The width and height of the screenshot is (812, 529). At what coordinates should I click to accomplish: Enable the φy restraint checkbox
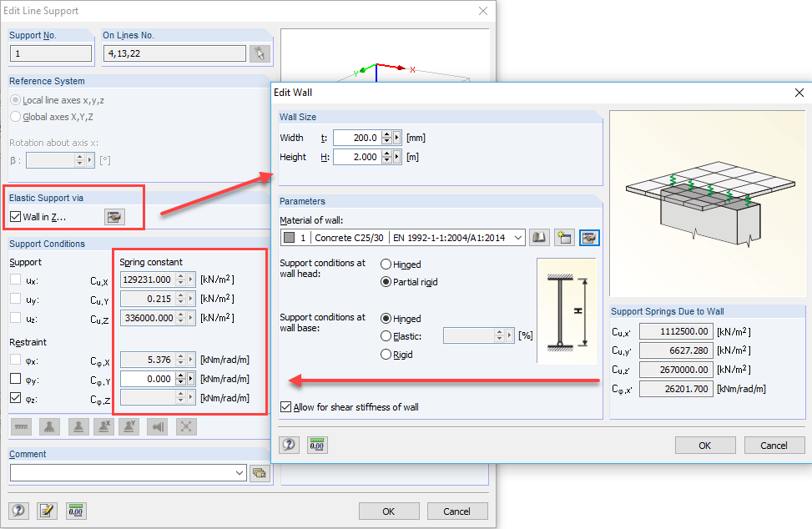tap(16, 379)
